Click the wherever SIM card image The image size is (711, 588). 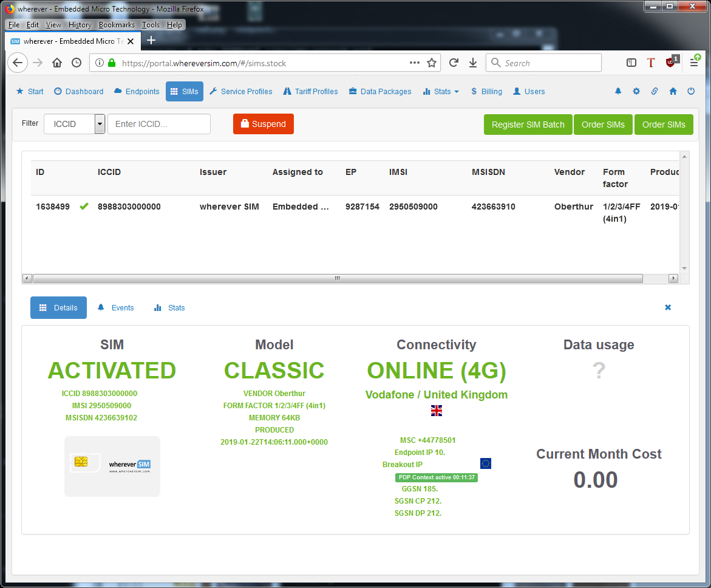point(112,466)
